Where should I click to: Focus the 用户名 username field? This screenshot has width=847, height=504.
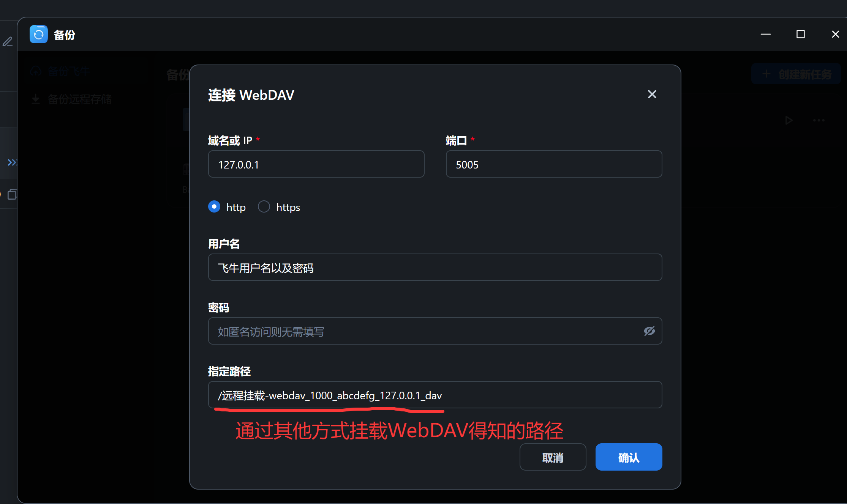435,268
